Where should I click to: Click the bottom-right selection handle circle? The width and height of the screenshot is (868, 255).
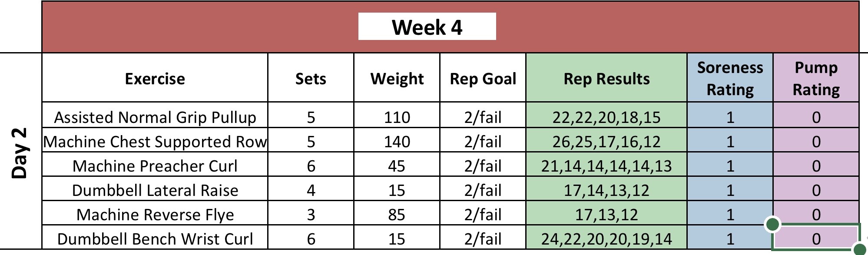coord(859,249)
